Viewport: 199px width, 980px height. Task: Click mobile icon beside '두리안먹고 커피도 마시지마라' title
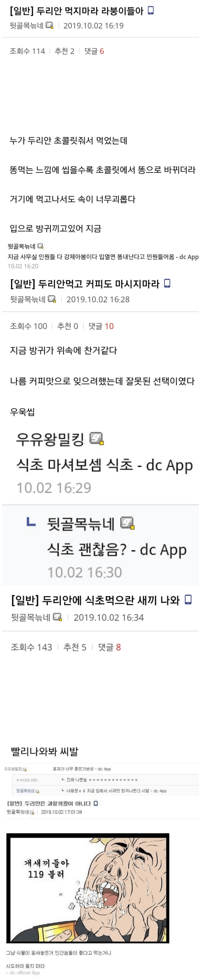pyautogui.click(x=167, y=283)
